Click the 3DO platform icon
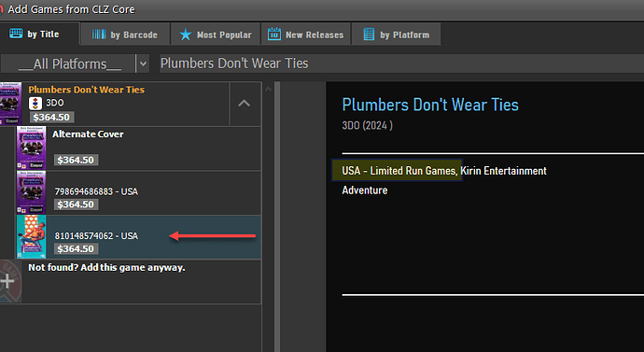The image size is (644, 352). tap(35, 103)
